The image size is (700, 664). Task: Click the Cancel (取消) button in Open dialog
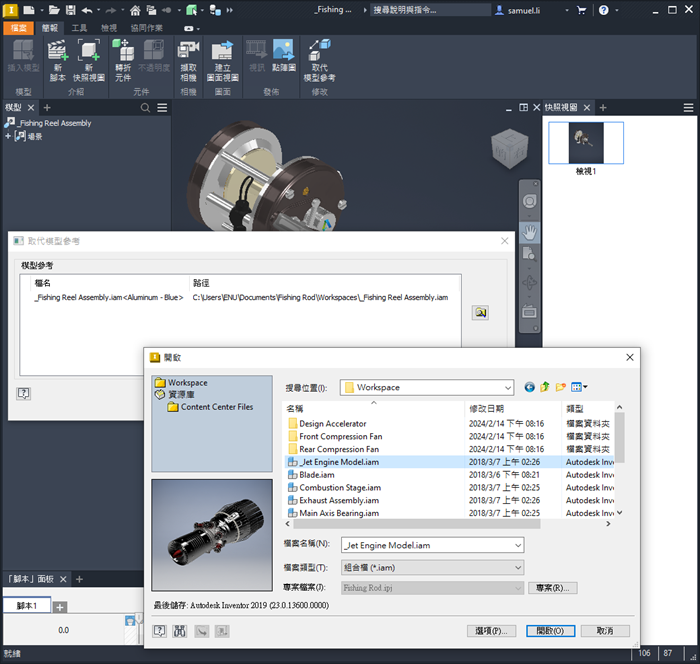pos(605,631)
